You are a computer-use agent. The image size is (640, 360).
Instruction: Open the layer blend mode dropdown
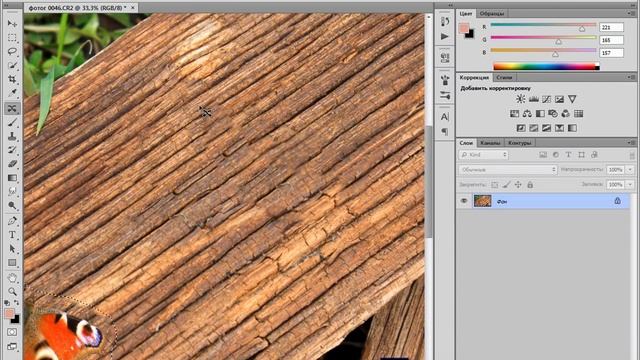pos(508,169)
